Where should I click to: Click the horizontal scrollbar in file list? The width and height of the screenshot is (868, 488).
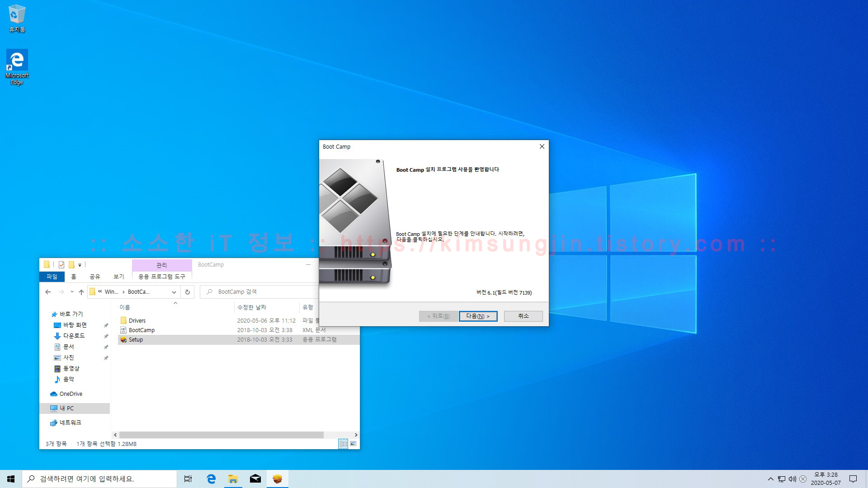tap(222, 435)
